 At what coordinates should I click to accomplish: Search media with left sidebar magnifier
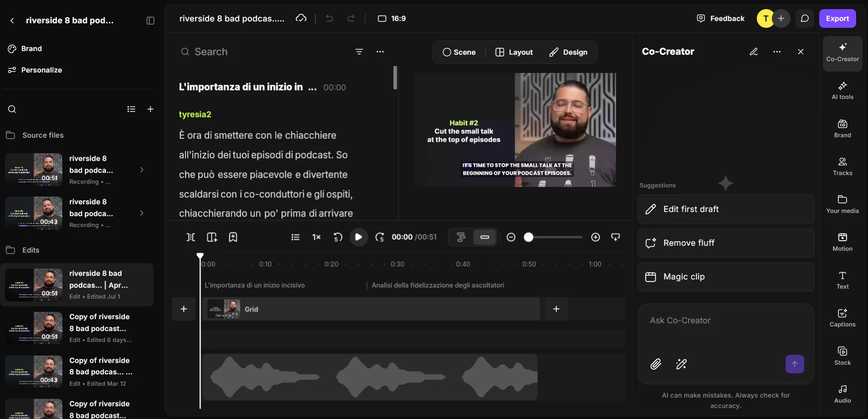coord(12,109)
